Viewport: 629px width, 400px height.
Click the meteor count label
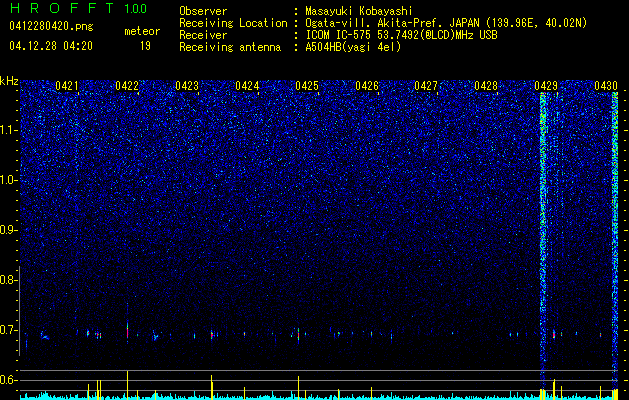coord(142,31)
